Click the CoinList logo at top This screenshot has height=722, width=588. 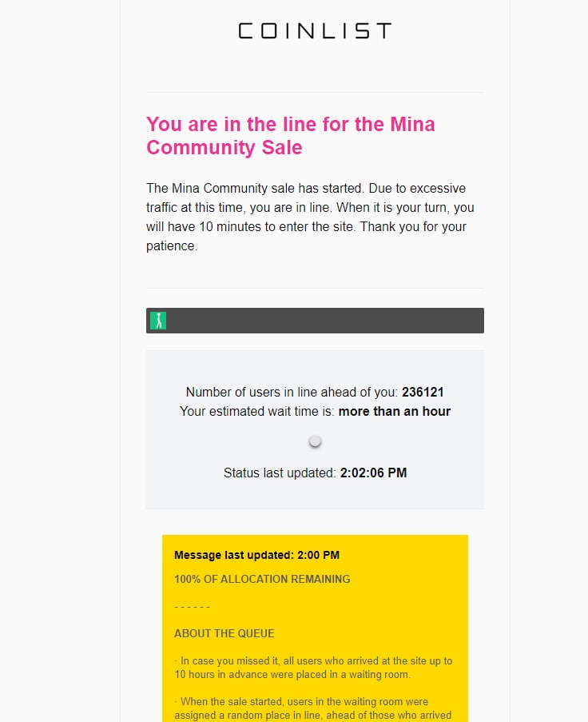[x=315, y=31]
